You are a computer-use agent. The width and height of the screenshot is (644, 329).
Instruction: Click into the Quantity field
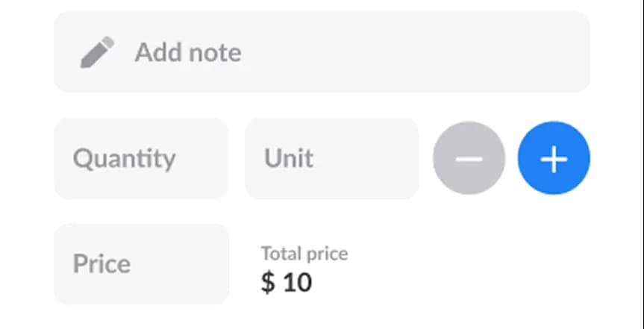[x=140, y=158]
